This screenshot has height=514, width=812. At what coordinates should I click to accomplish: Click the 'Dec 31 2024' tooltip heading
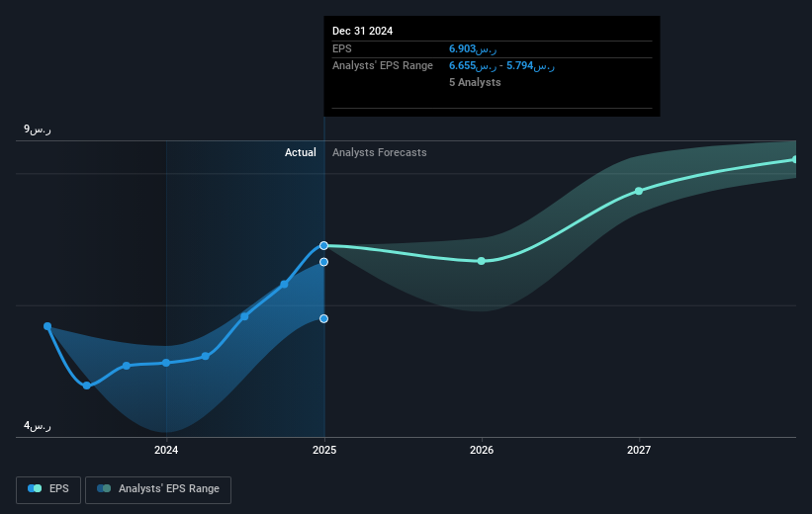click(363, 31)
